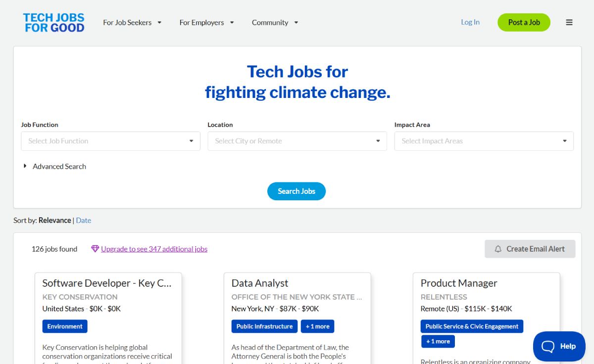Click the Tech Jobs For Good logo
Screen dimensions: 594x364
54,23
